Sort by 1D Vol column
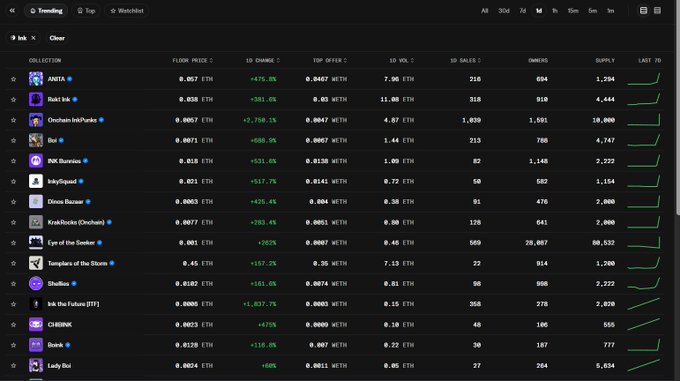This screenshot has height=381, width=680. (x=401, y=60)
